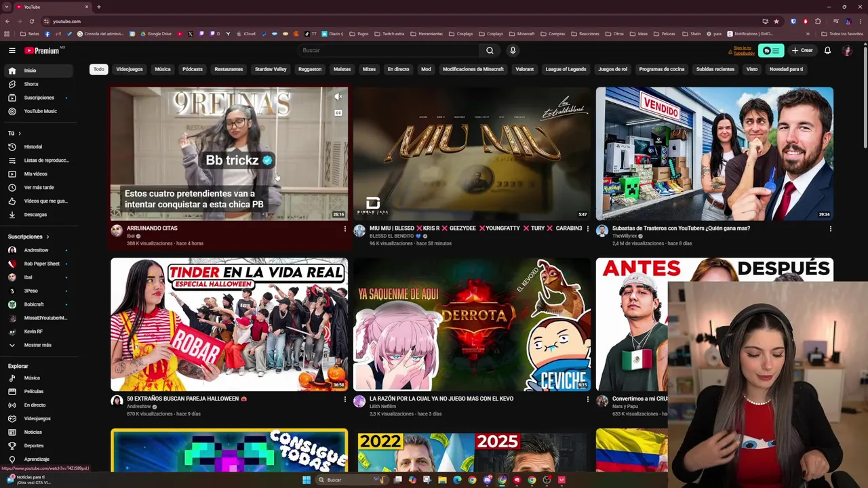Open Suscripciones in the sidebar
868x488 pixels.
point(38,98)
